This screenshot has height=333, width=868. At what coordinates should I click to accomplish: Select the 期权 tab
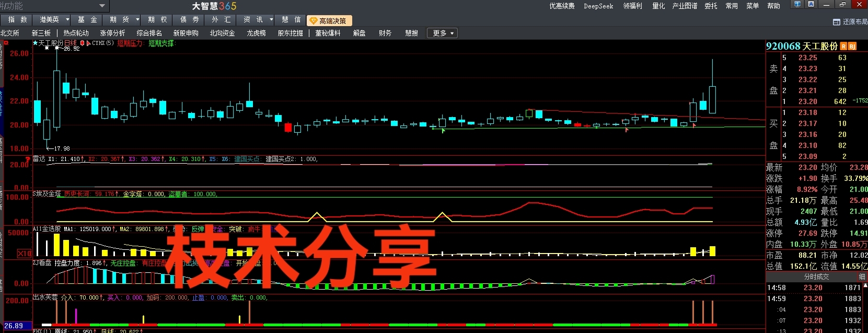coord(157,20)
